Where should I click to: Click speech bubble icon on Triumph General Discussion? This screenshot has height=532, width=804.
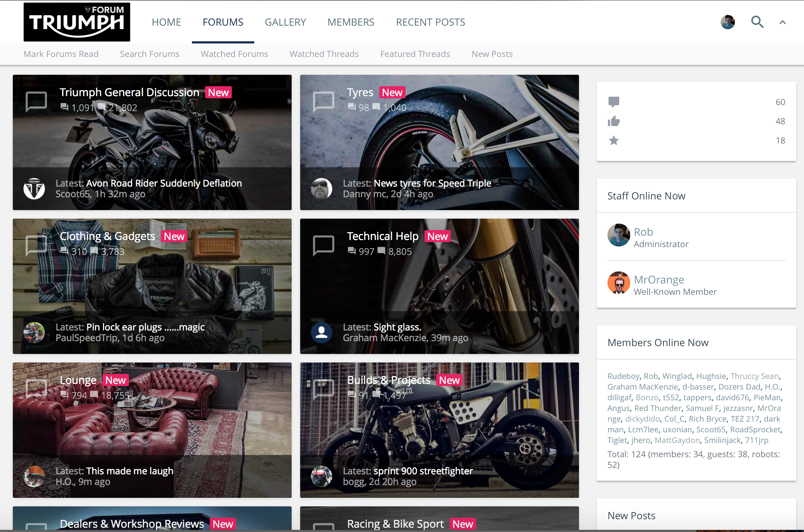click(x=36, y=101)
